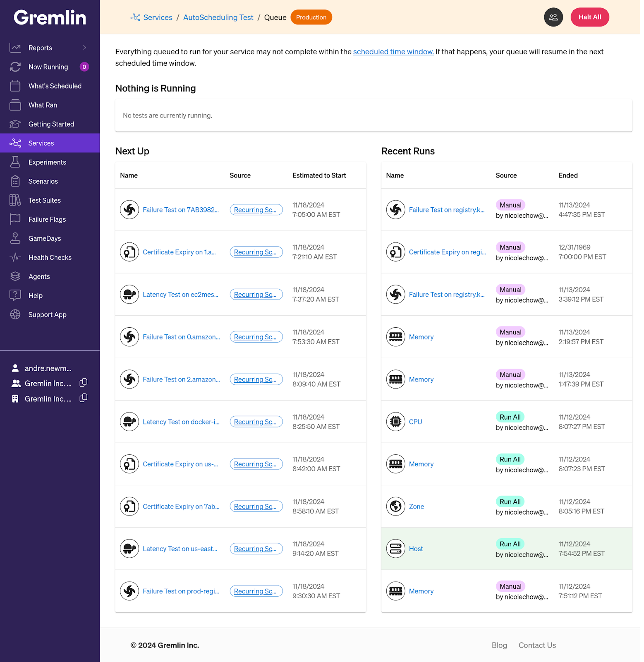The height and width of the screenshot is (662, 644).
Task: Click Memory icon for 2:19:57 PM run
Action: point(396,337)
